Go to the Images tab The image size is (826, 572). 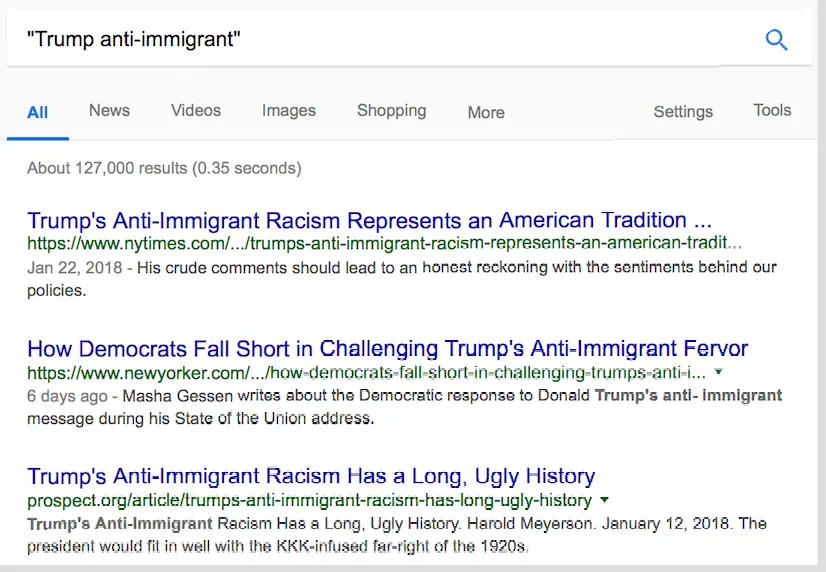click(x=289, y=111)
